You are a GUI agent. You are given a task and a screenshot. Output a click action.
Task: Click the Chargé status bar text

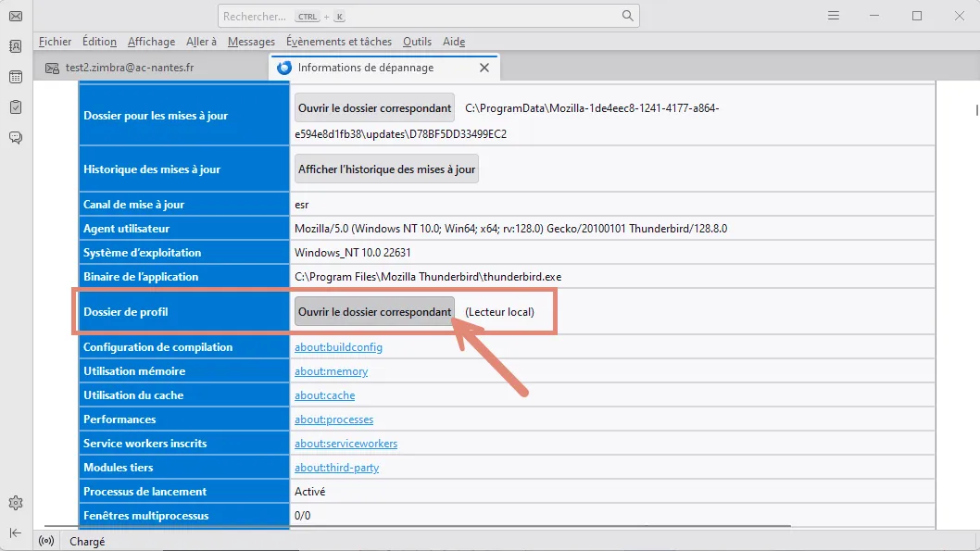point(87,542)
